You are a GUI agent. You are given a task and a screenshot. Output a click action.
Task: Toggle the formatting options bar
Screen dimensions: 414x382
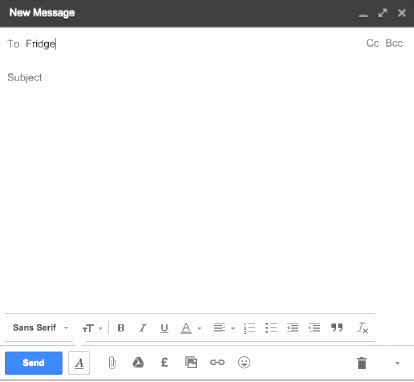pos(79,363)
